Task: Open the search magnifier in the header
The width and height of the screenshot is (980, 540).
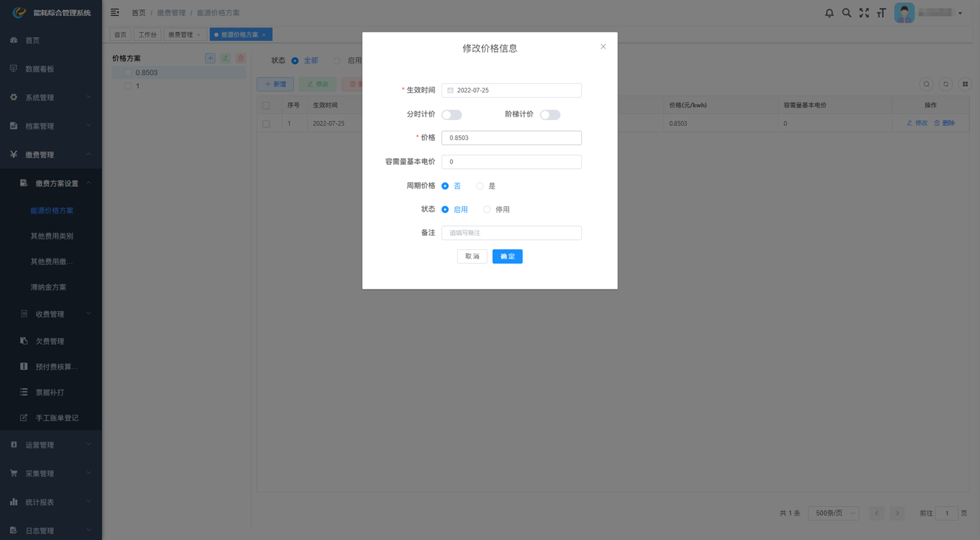Action: pyautogui.click(x=847, y=13)
